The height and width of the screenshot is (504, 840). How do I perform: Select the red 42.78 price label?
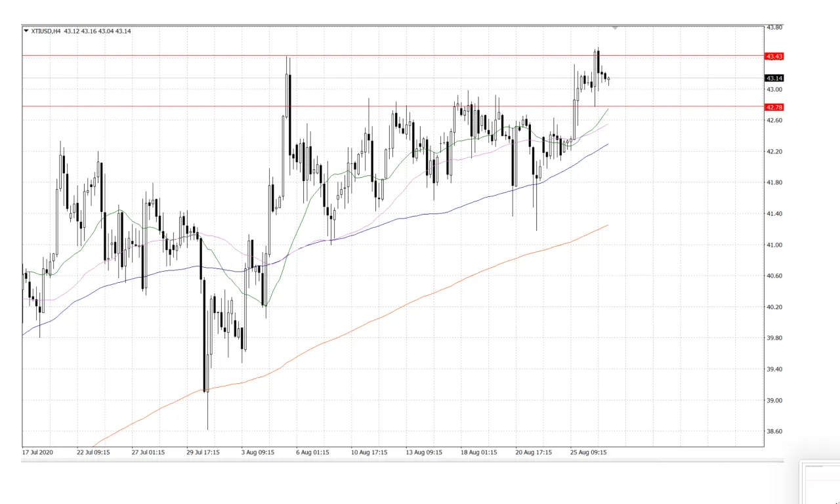click(x=774, y=107)
